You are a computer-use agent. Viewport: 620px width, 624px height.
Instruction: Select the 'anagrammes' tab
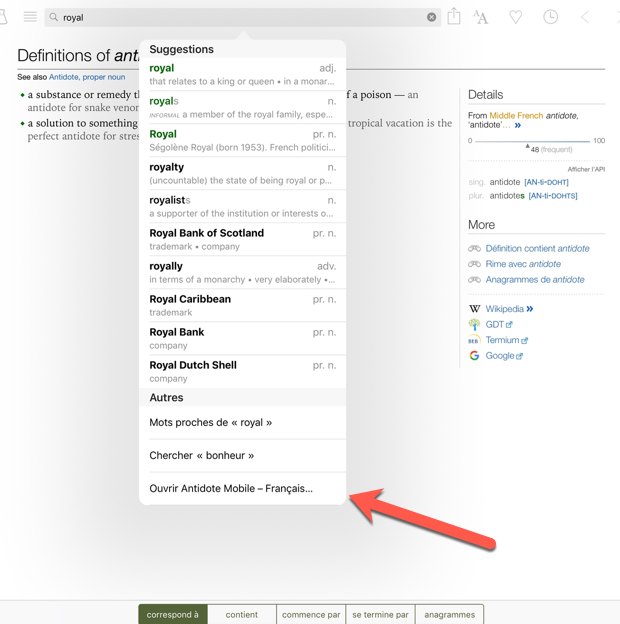pyautogui.click(x=449, y=614)
